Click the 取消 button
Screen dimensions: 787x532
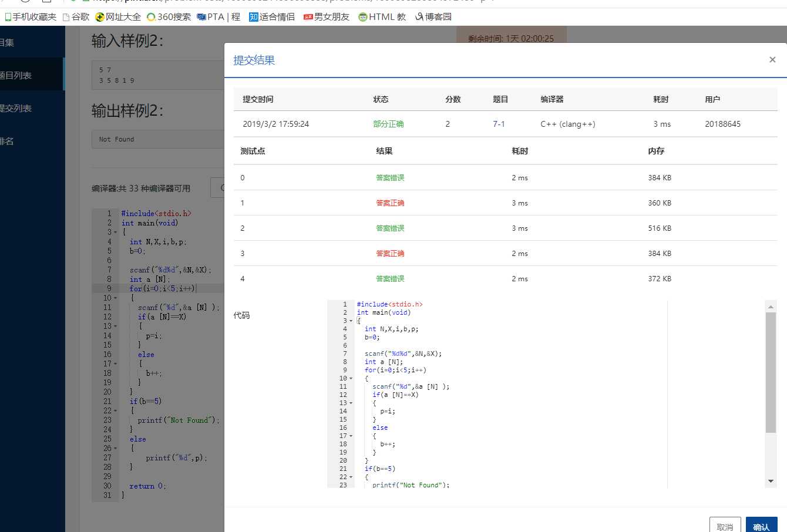pos(725,526)
